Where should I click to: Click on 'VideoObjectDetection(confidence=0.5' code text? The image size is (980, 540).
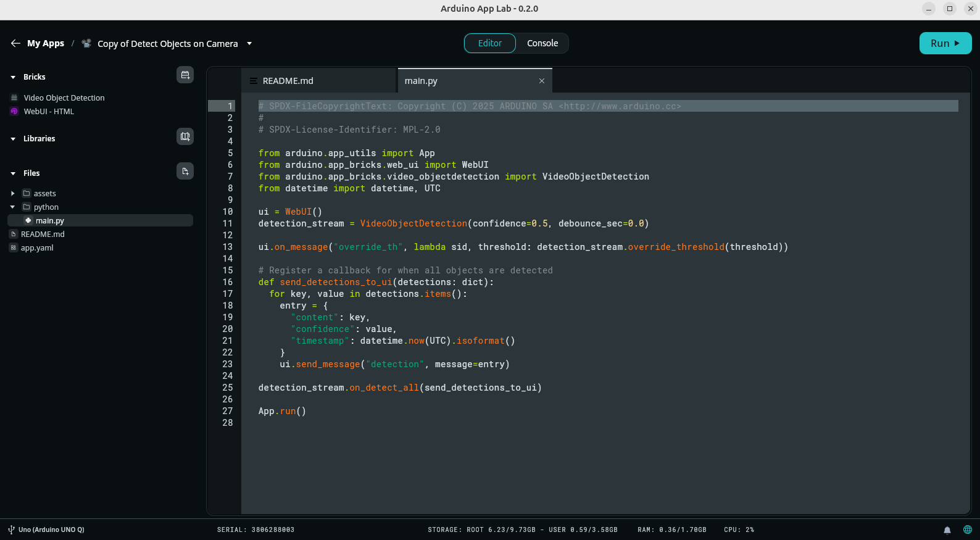tap(454, 223)
